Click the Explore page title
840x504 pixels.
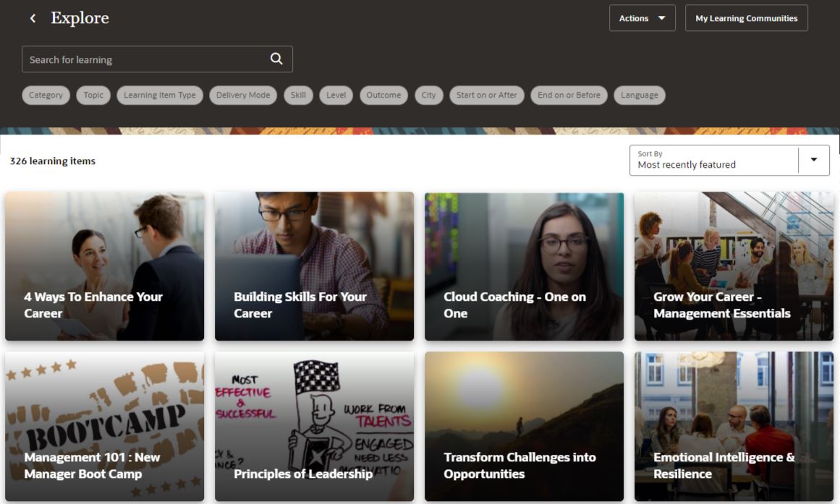click(80, 18)
